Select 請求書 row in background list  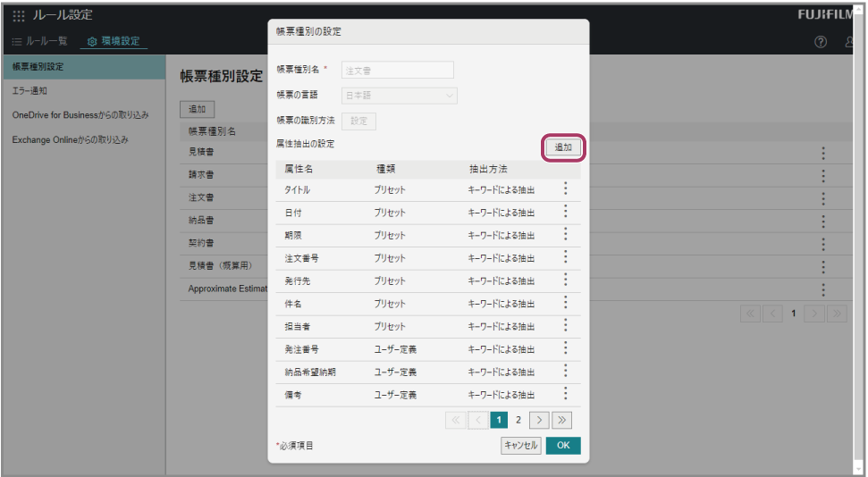[201, 175]
